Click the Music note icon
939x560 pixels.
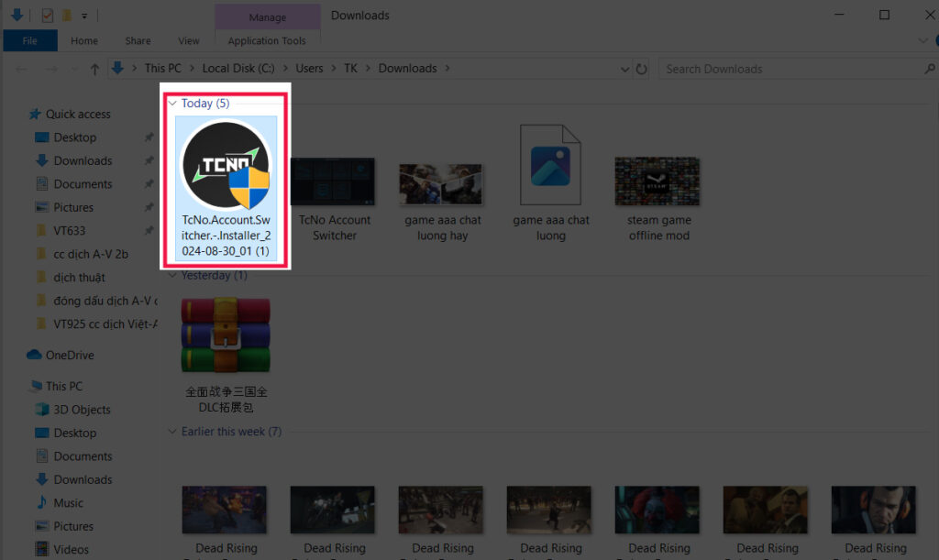[42, 502]
